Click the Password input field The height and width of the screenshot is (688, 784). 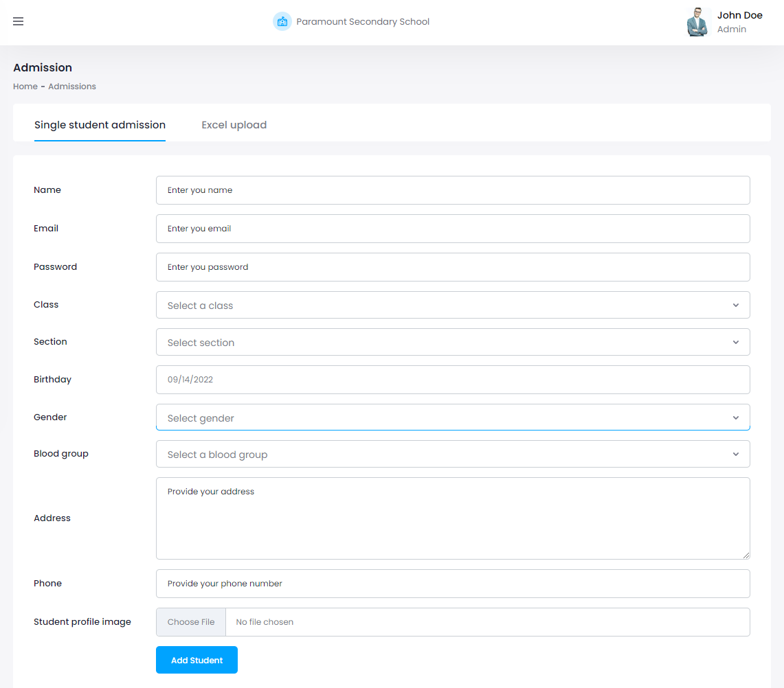tap(453, 267)
